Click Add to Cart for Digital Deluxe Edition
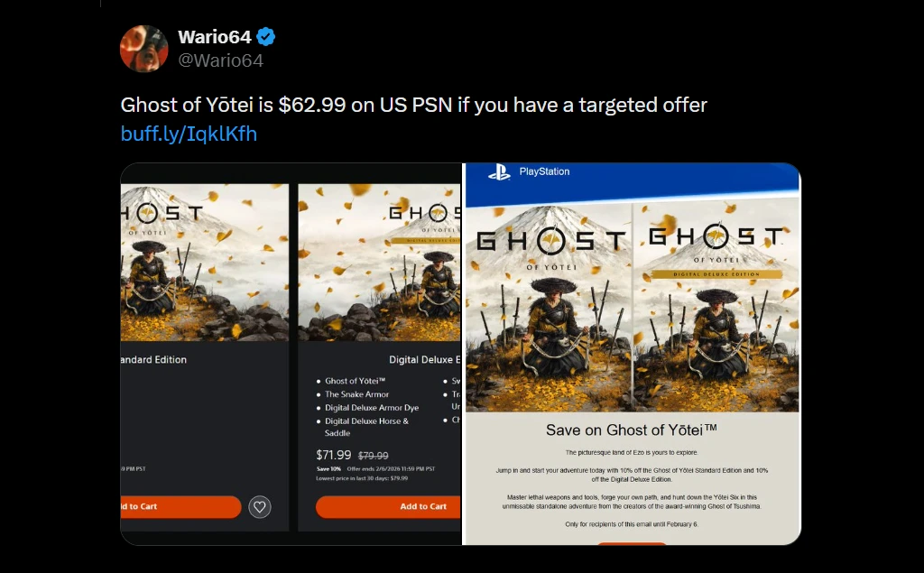Screen dimensions: 924x573 coord(388,506)
